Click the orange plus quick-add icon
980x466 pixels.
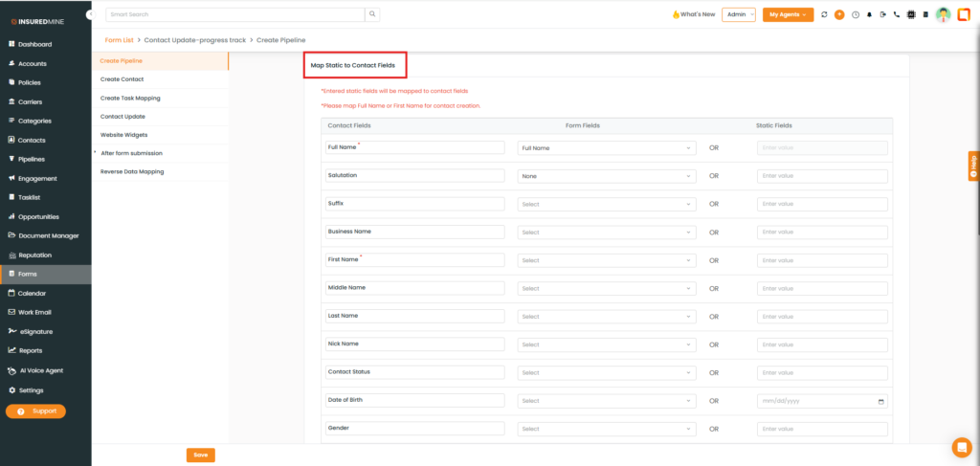point(839,14)
